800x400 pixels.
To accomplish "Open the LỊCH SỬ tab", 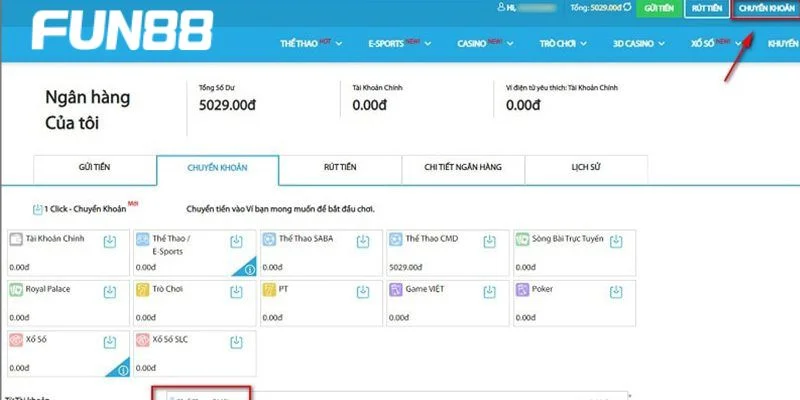I will [x=586, y=168].
